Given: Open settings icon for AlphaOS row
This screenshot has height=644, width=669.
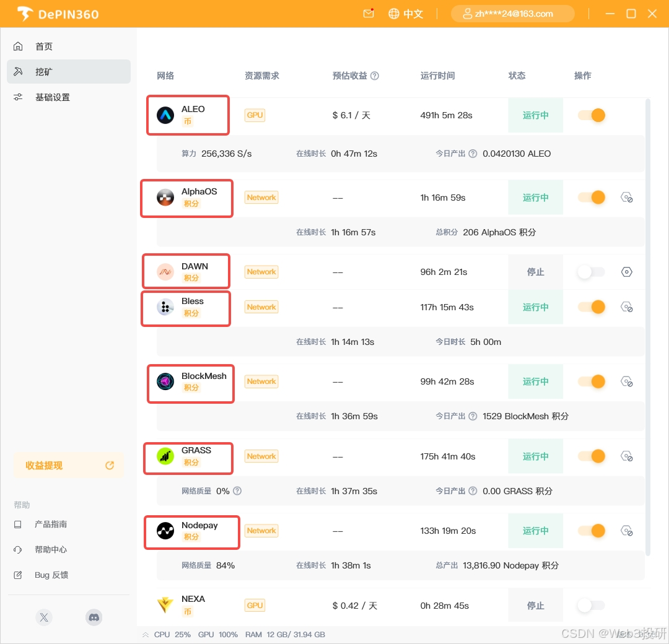Looking at the screenshot, I should pos(626,198).
